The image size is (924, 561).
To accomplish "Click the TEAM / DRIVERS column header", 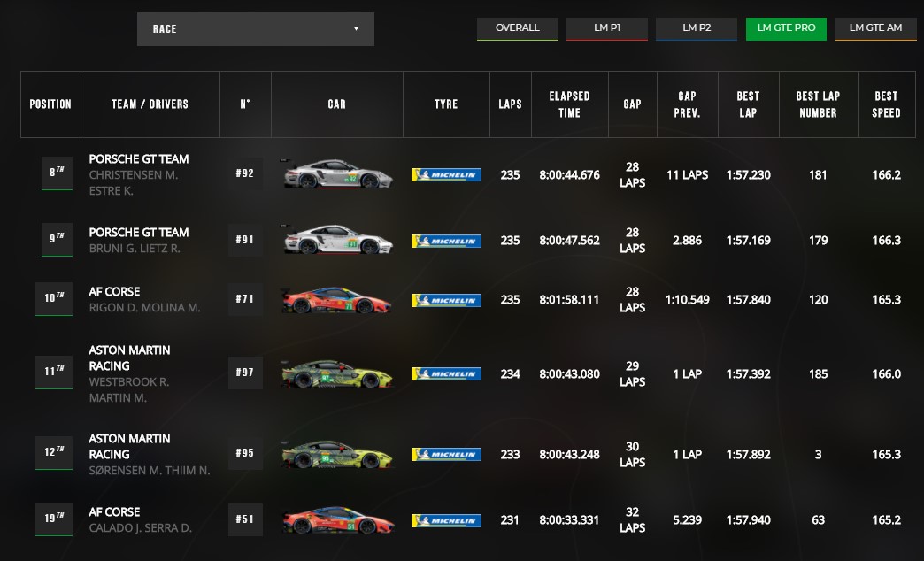I will [150, 104].
